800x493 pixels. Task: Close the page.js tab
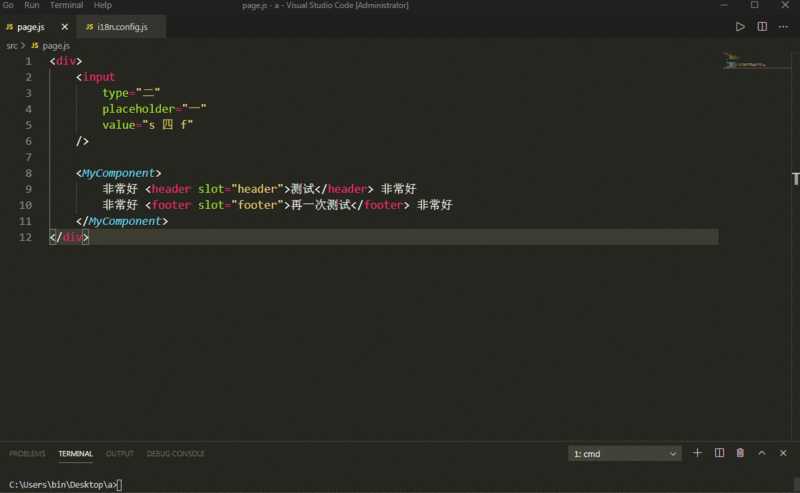tap(65, 27)
